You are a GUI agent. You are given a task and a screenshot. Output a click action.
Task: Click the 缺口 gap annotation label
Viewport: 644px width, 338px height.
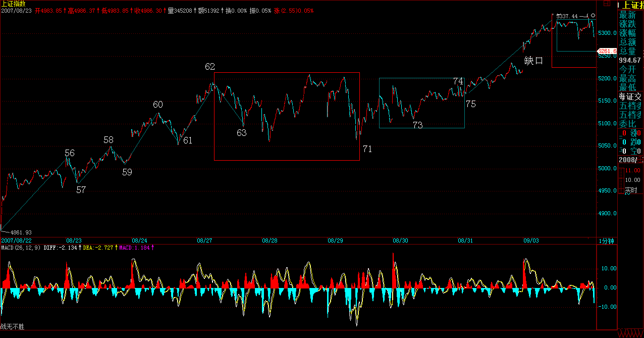(x=533, y=61)
